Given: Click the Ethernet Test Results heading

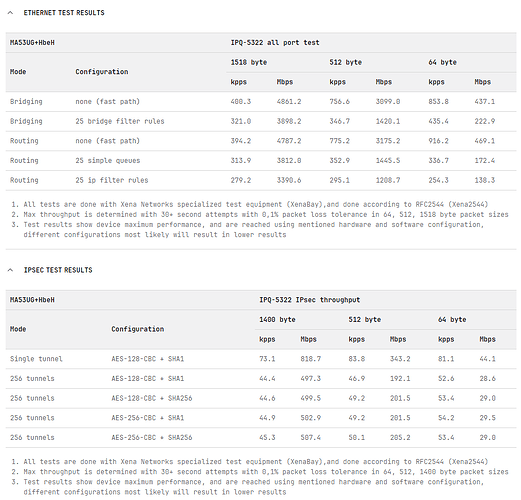Looking at the screenshot, I should pyautogui.click(x=64, y=13).
